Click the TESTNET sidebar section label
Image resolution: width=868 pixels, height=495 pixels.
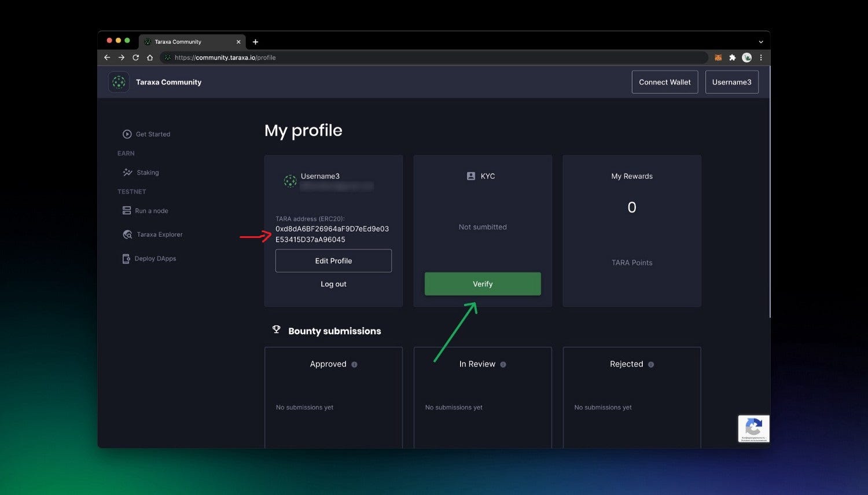[132, 192]
